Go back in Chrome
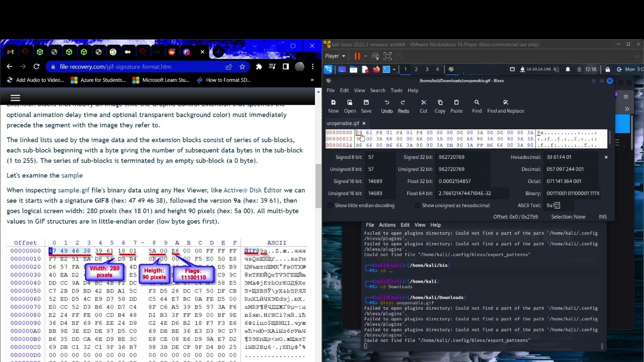The image size is (644, 362). (x=10, y=66)
